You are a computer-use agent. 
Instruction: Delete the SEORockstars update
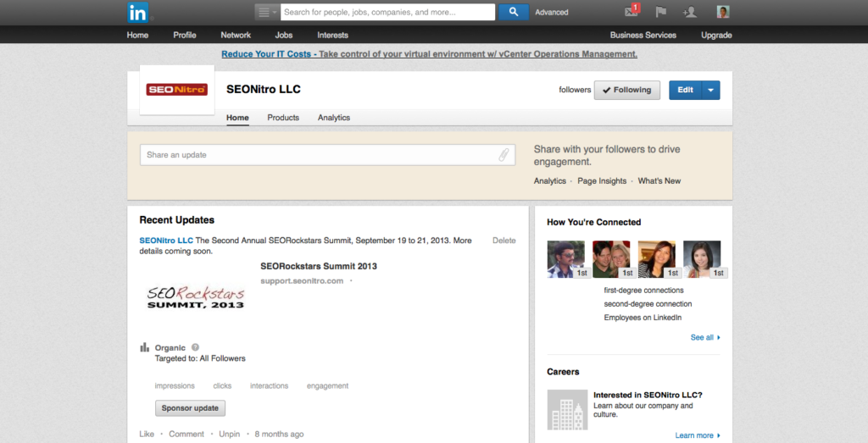504,241
